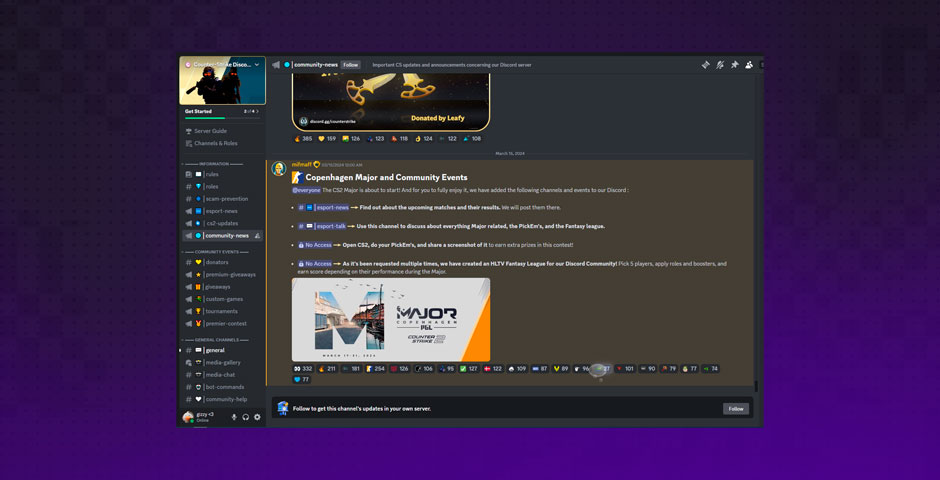Toggle reaction with count 74
Viewport: 940px width, 480px height.
point(710,369)
